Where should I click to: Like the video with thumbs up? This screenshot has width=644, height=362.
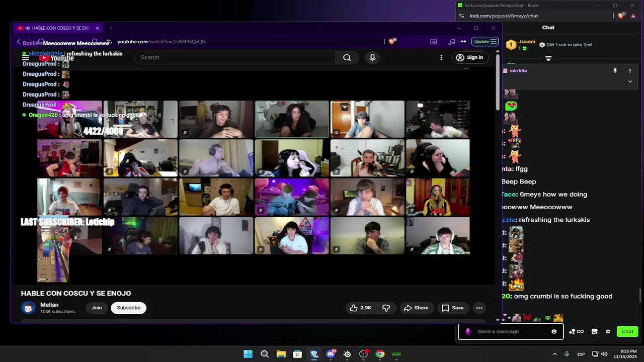[x=360, y=308]
